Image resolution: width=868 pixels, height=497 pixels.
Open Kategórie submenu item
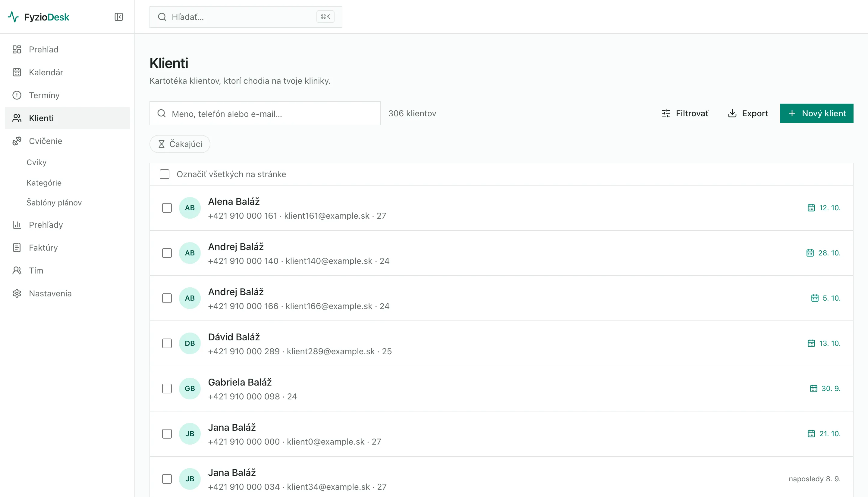(44, 183)
